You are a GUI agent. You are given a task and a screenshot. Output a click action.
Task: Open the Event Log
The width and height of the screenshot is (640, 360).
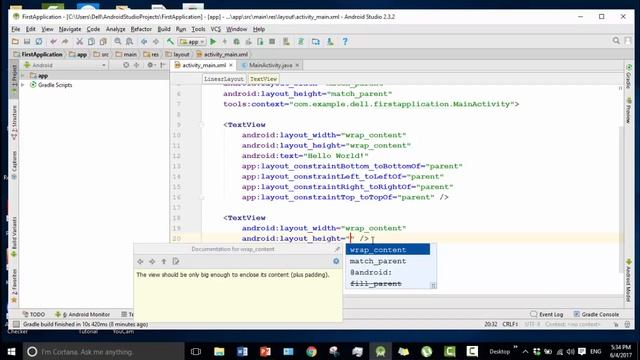547,314
